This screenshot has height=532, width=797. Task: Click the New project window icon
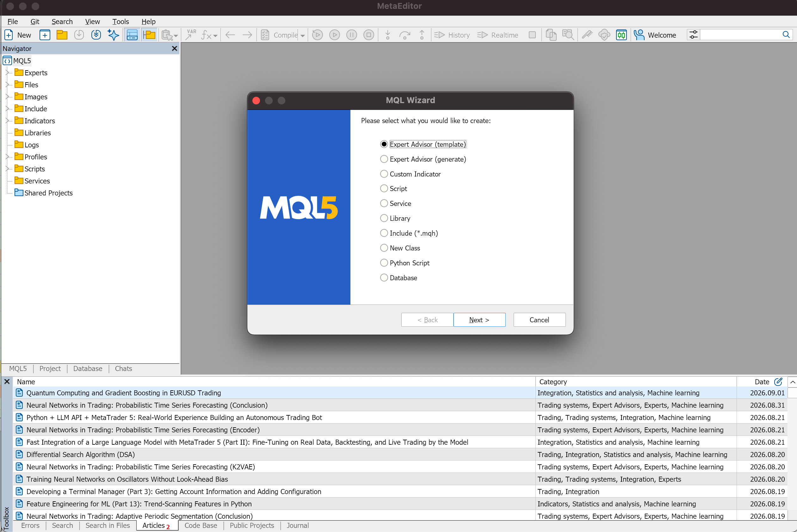(45, 35)
